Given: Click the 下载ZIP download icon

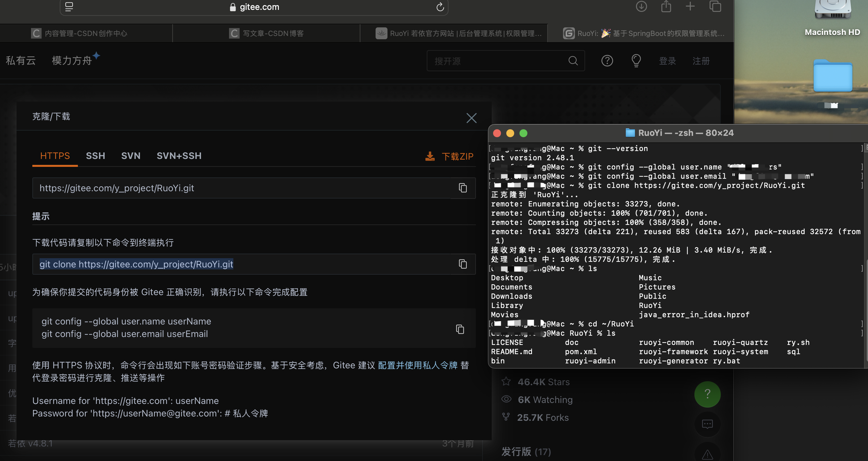Looking at the screenshot, I should click(430, 156).
